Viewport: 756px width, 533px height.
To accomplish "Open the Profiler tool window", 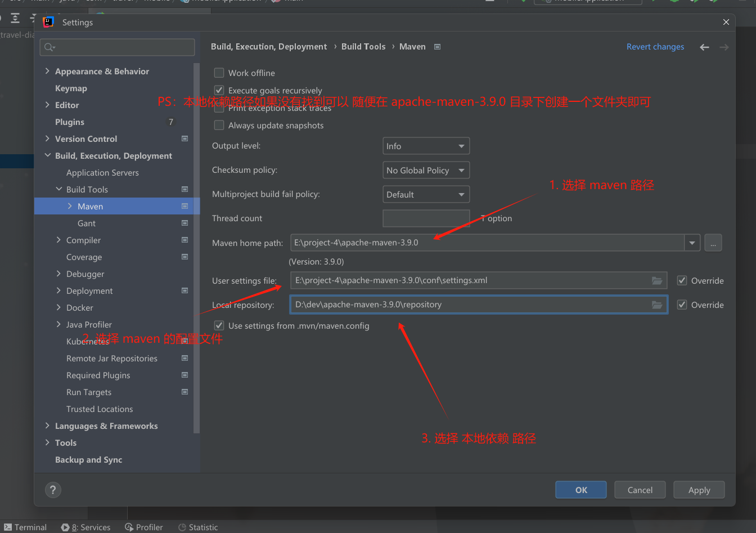I will pyautogui.click(x=144, y=527).
